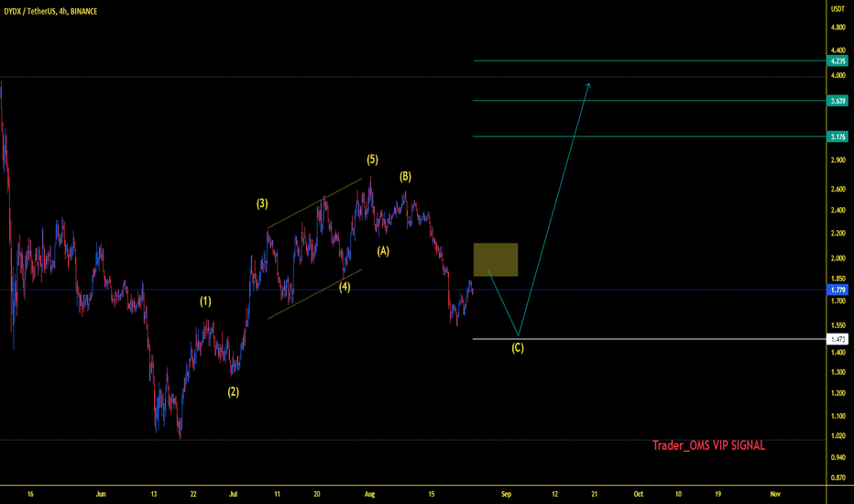Click the 1.300 price axis value

click(x=838, y=372)
